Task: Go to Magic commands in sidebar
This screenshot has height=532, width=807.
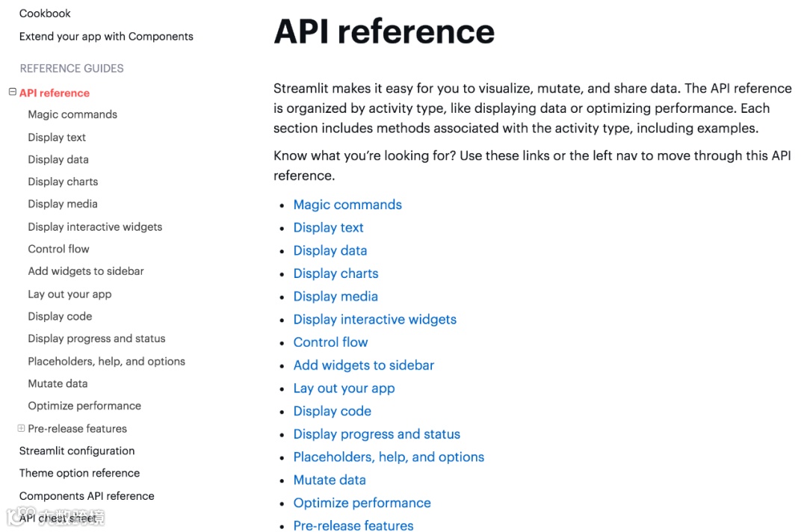Action: pyautogui.click(x=72, y=115)
